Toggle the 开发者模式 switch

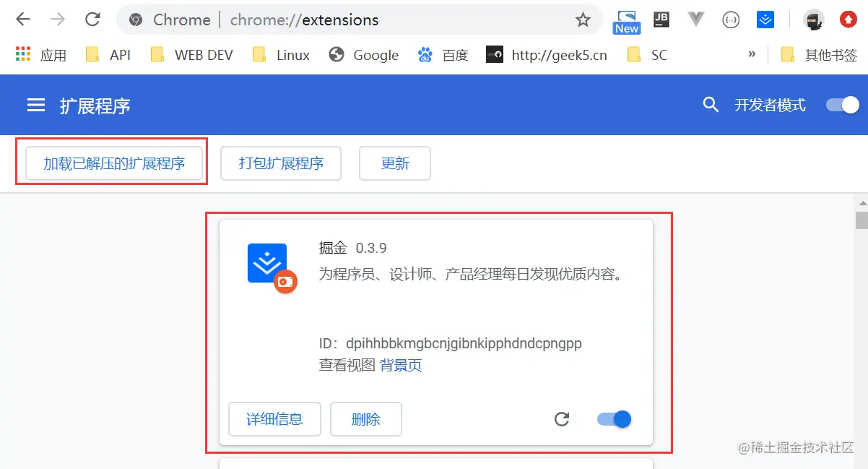pos(843,106)
